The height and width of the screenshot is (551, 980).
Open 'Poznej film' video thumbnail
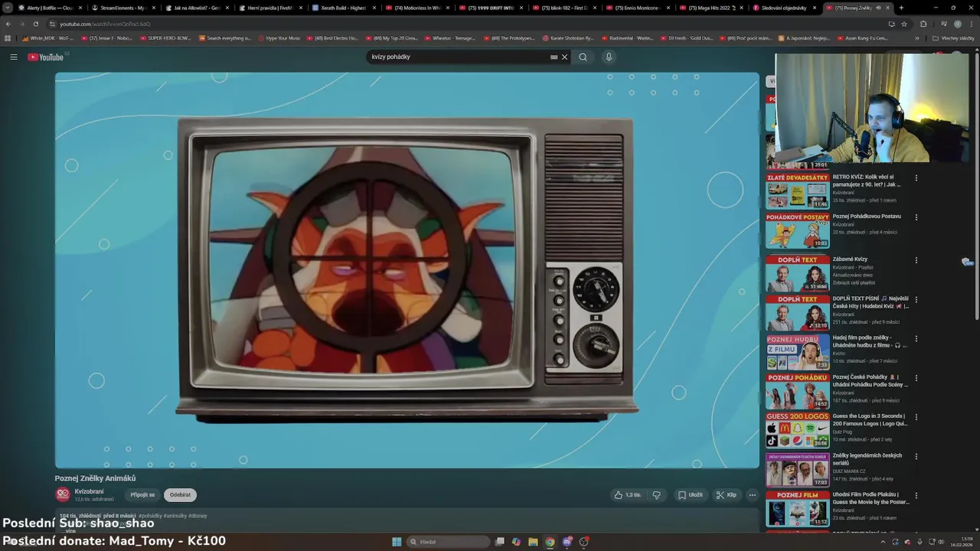click(798, 509)
